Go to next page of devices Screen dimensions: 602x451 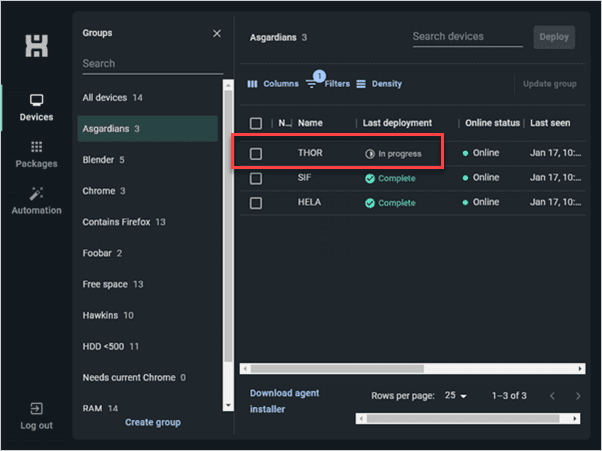click(x=578, y=396)
